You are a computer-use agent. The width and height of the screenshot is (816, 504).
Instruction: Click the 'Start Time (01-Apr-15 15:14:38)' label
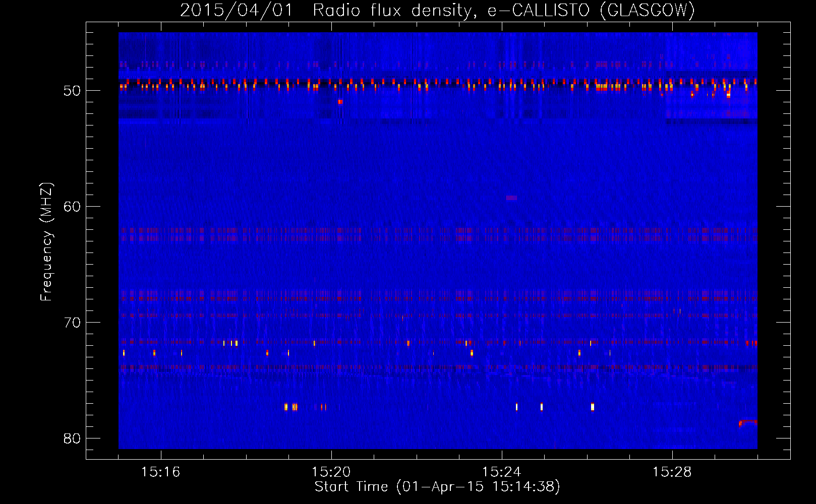(x=437, y=487)
